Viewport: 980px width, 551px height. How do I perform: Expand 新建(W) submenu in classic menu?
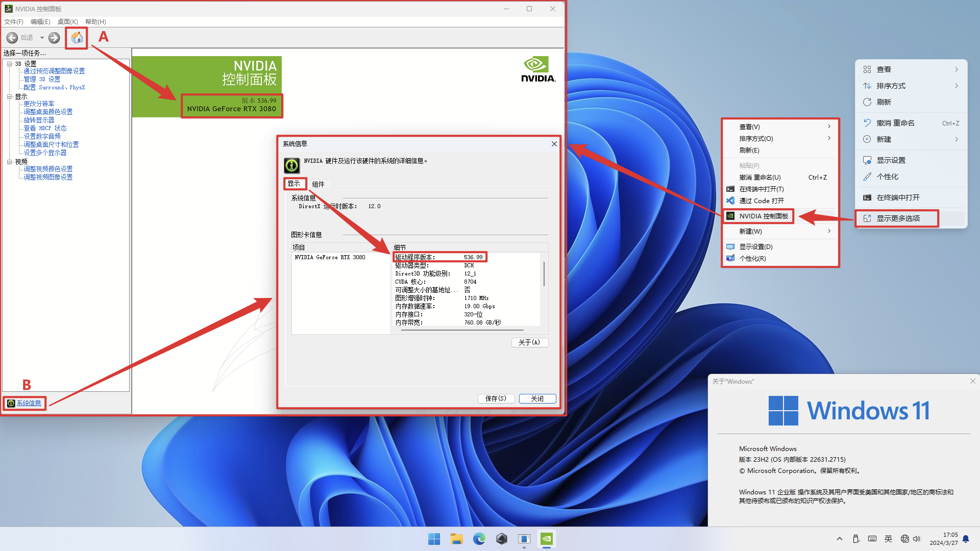[x=780, y=231]
